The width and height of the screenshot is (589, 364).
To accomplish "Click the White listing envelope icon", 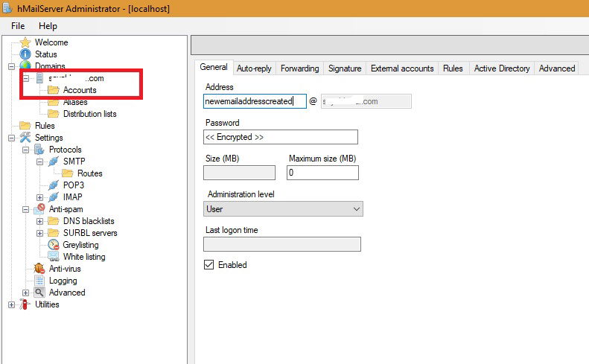I will pyautogui.click(x=54, y=257).
